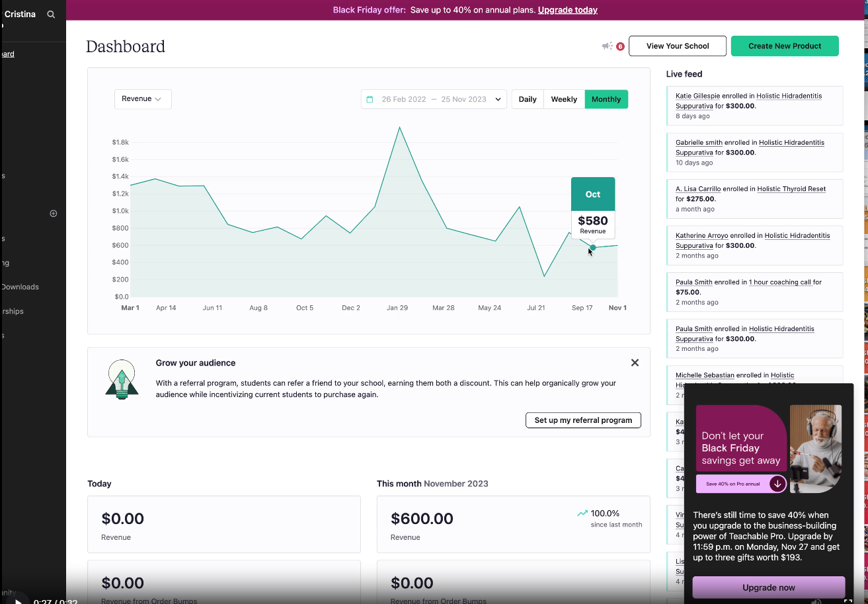Click the Oct data point on chart
Viewport: 868px width, 604px height.
593,248
